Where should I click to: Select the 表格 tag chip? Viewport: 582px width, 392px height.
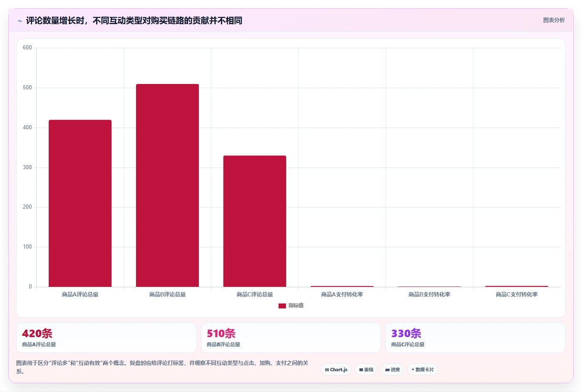(366, 370)
